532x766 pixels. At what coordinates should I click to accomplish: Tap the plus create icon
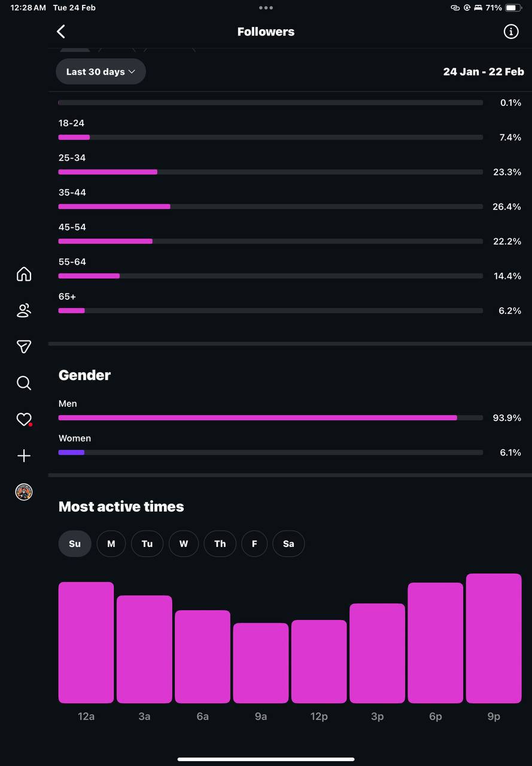click(x=24, y=456)
